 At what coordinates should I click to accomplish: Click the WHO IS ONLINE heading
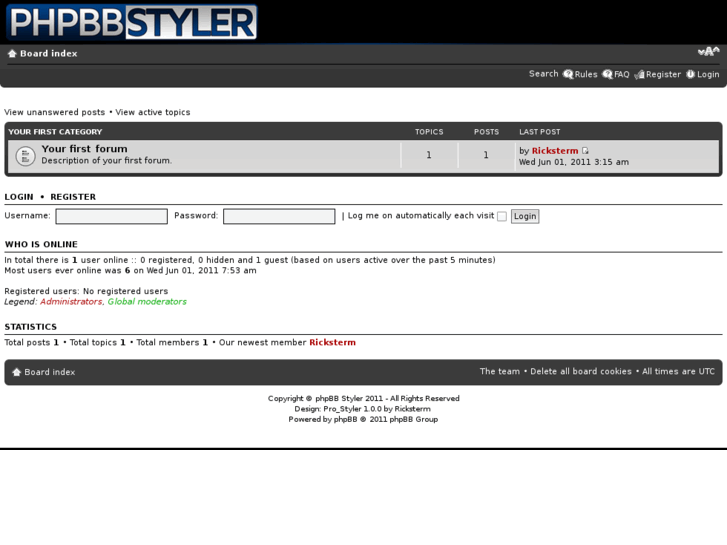pos(41,244)
